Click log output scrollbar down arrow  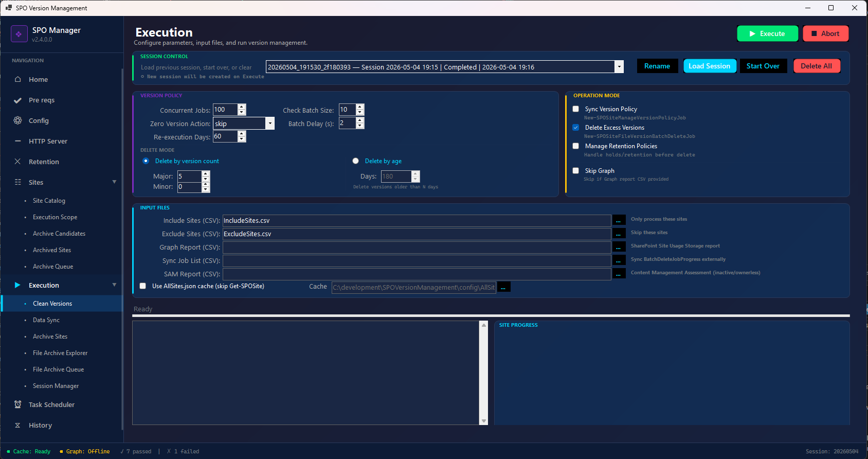click(x=483, y=421)
